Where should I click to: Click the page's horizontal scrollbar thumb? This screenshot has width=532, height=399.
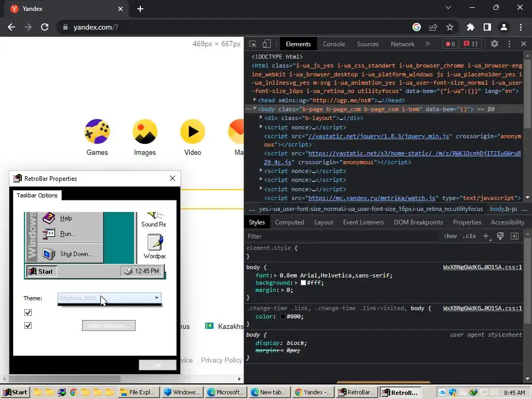(64, 379)
